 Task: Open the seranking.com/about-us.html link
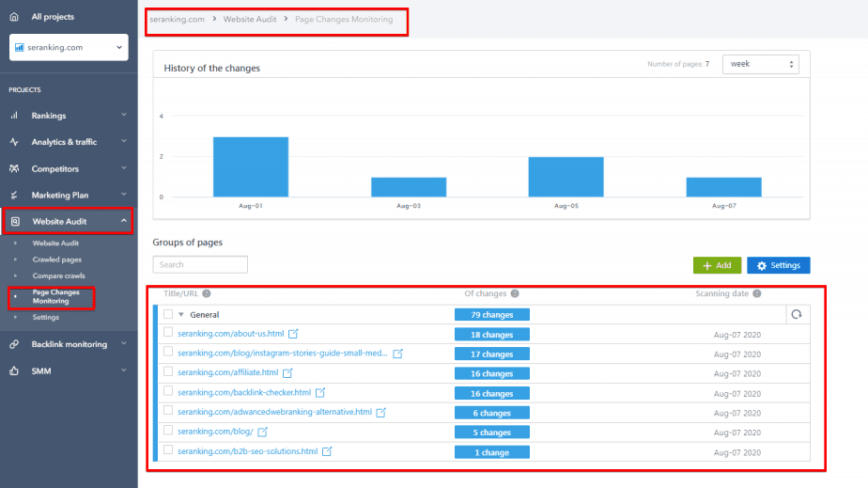(231, 334)
